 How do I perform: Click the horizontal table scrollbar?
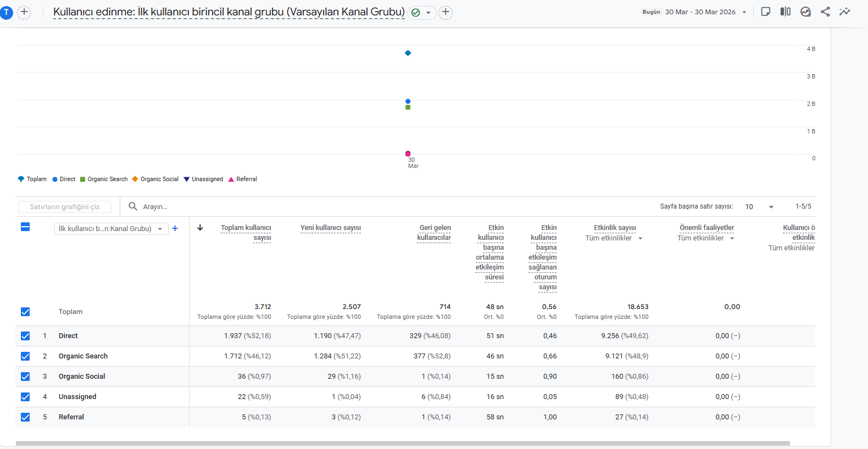(403, 444)
